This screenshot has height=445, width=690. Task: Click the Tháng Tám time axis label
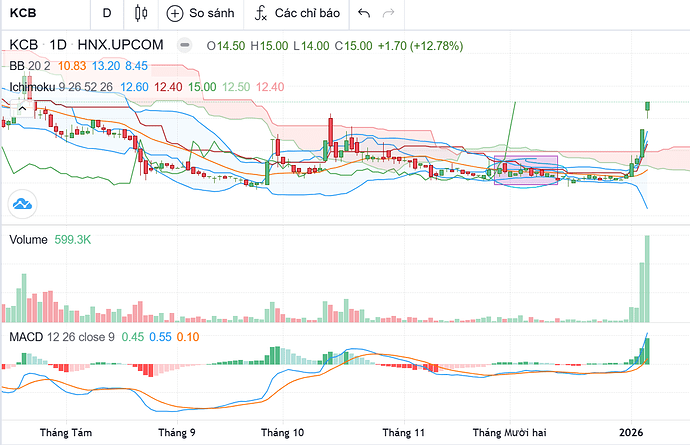point(66,433)
